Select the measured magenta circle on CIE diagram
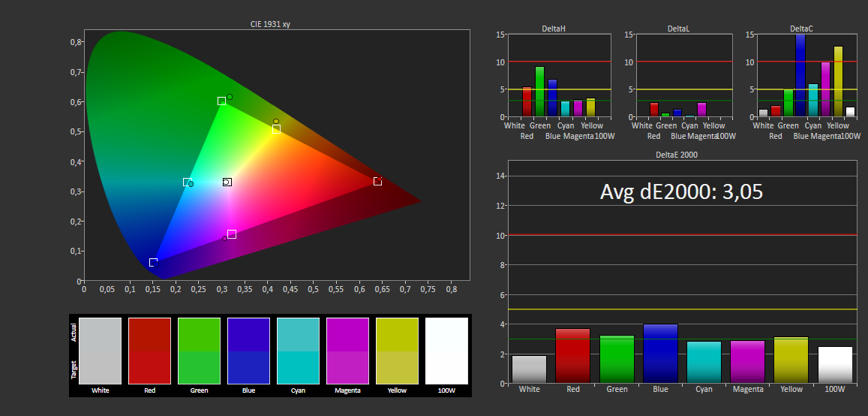868x416 pixels. [224, 239]
